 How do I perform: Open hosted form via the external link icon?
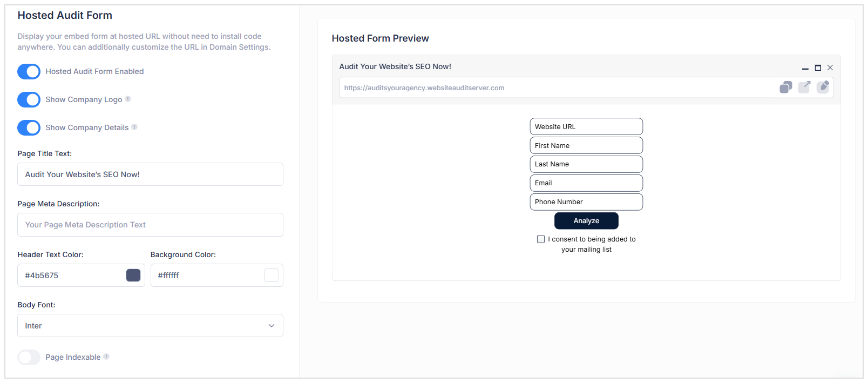click(x=804, y=86)
